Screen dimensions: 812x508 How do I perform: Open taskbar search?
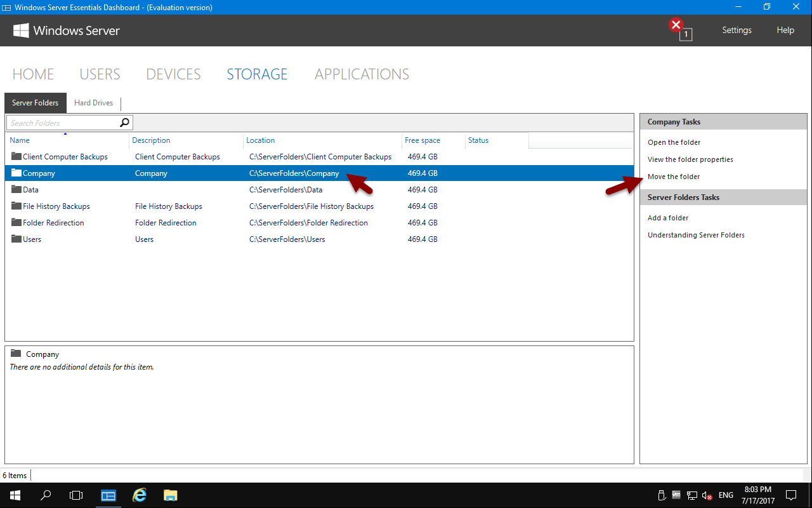[46, 495]
